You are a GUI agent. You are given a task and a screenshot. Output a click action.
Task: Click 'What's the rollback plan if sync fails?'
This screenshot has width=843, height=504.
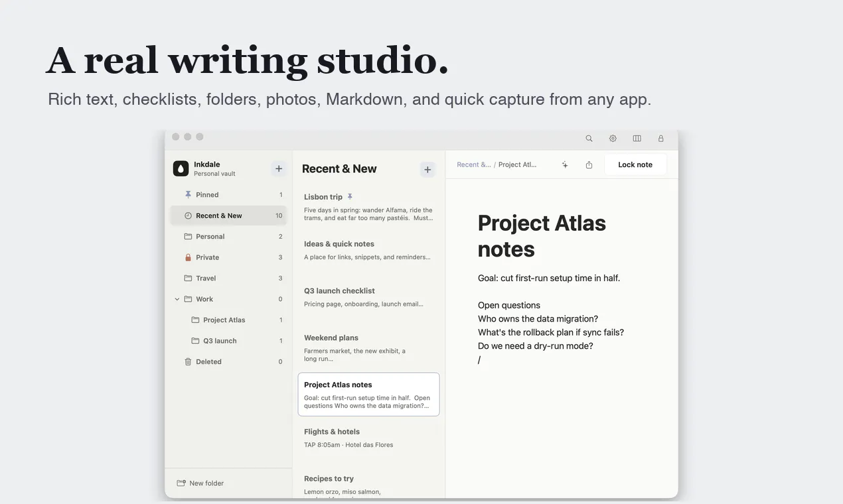[x=551, y=333]
